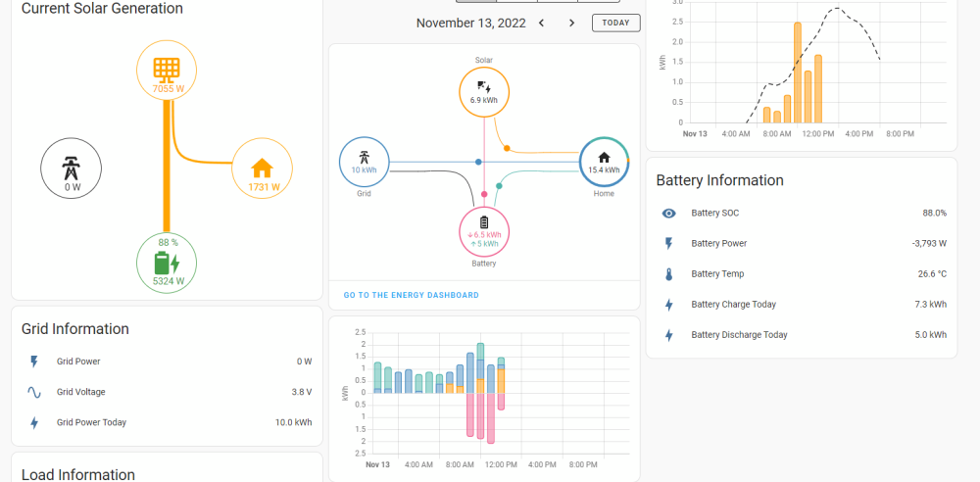The height and width of the screenshot is (482, 980).
Task: Open the Battery Discharge Today 5.0 kWh value
Action: tap(931, 335)
